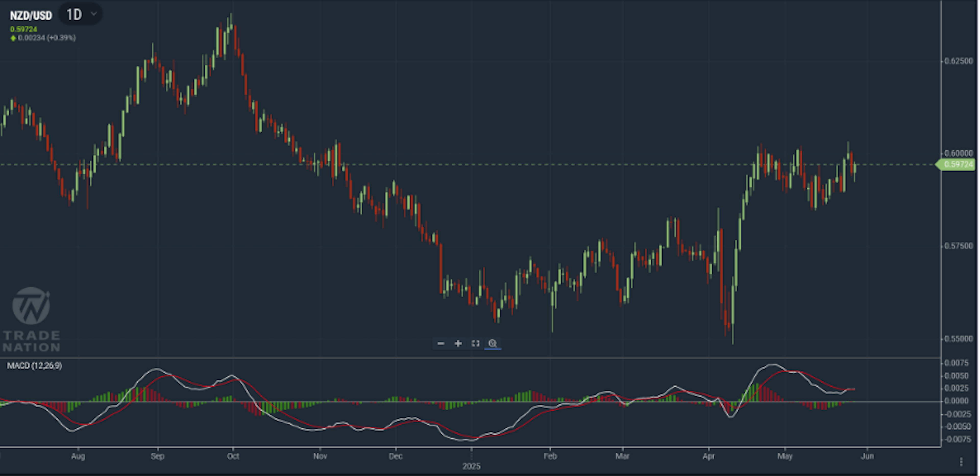Click the Nov label on time axis
The image size is (980, 476).
click(320, 456)
